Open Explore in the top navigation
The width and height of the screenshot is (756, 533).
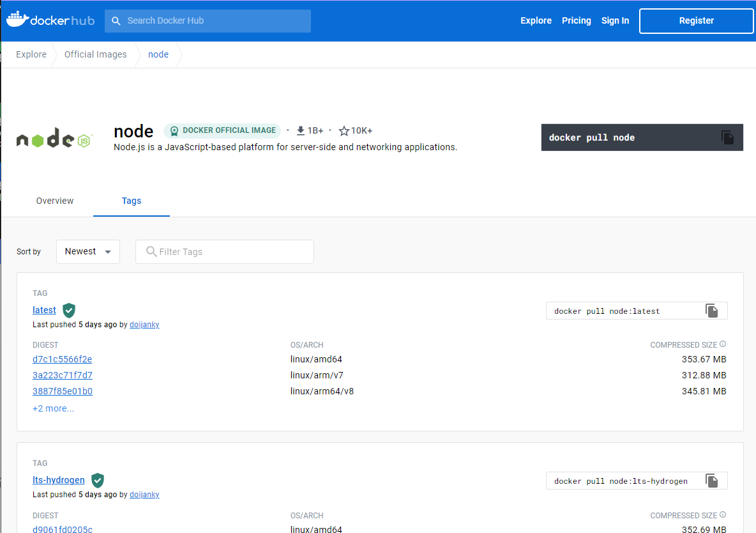[x=536, y=20]
